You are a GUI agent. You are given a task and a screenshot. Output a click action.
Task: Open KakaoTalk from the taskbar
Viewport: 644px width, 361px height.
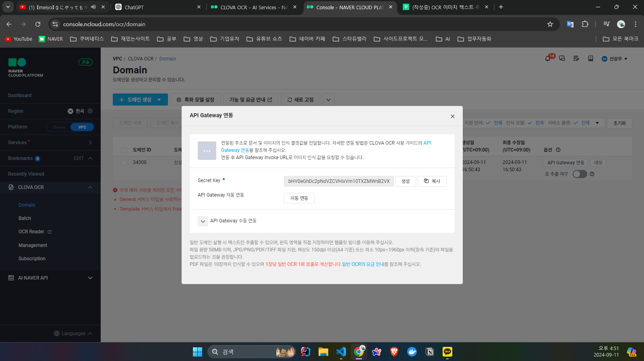[x=447, y=352]
